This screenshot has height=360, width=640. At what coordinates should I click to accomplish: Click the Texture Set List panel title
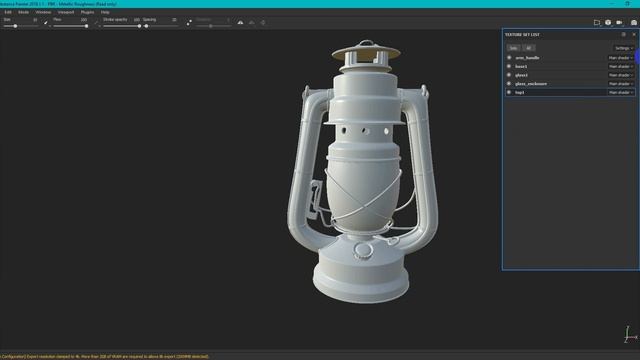coord(522,35)
